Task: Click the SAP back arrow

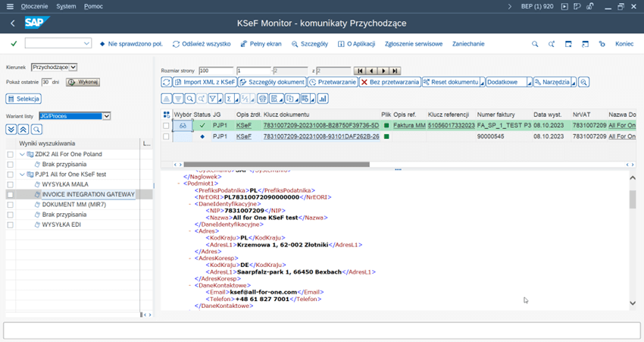Action: (13, 24)
